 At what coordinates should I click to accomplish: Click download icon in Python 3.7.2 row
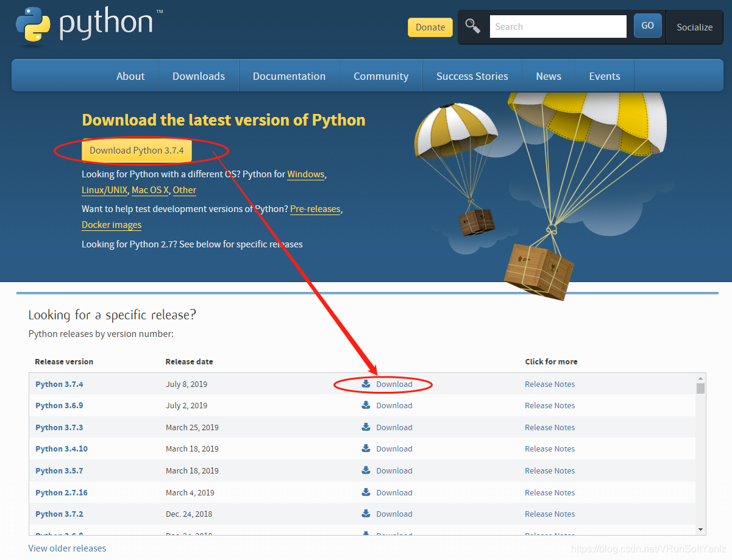click(366, 514)
